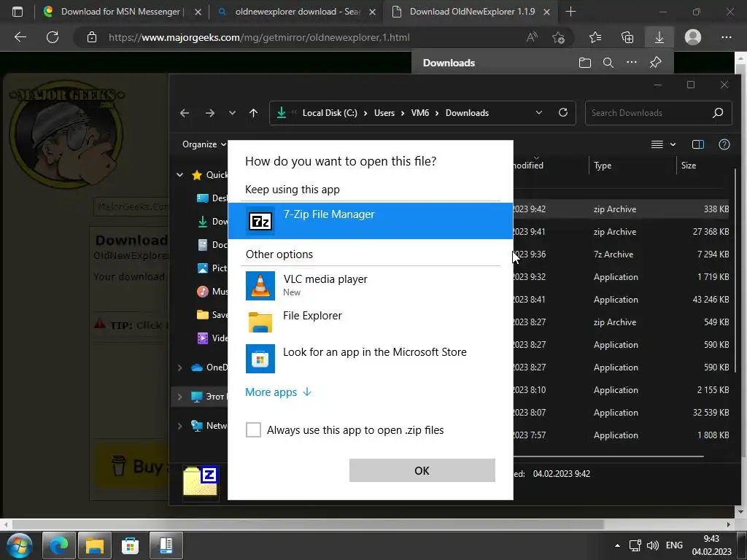The width and height of the screenshot is (747, 560).
Task: Open File Explorer taskbar button
Action: (94, 545)
